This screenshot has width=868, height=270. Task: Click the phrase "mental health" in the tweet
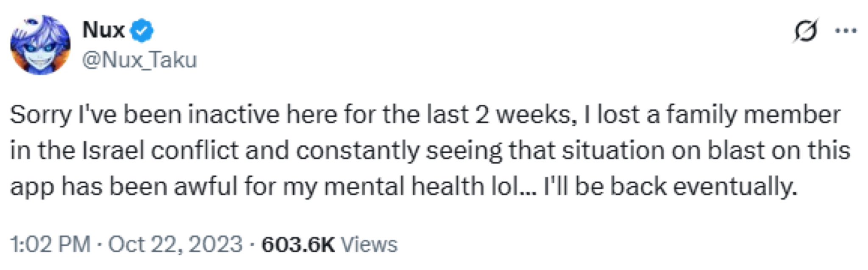403,187
